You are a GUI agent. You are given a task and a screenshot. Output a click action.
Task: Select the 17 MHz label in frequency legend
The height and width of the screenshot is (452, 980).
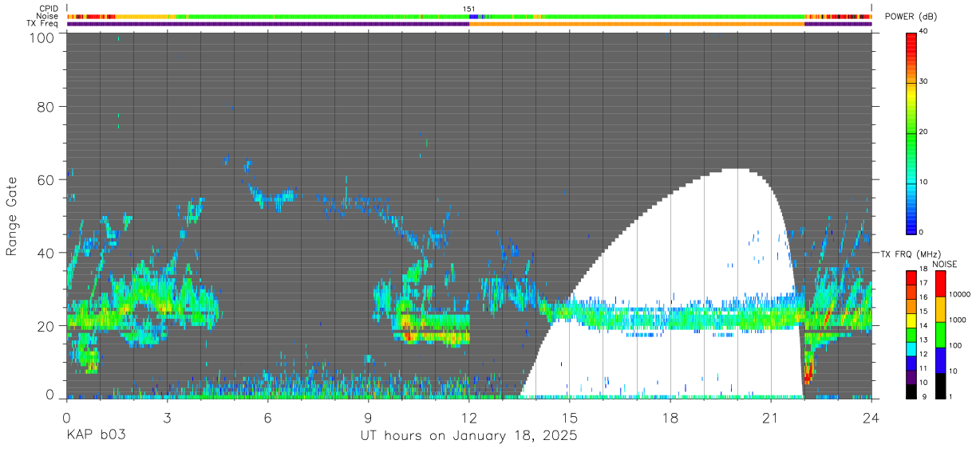[923, 283]
